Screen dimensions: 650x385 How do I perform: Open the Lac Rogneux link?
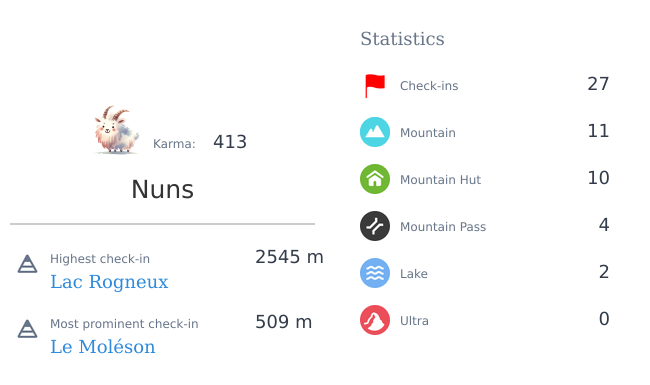109,282
